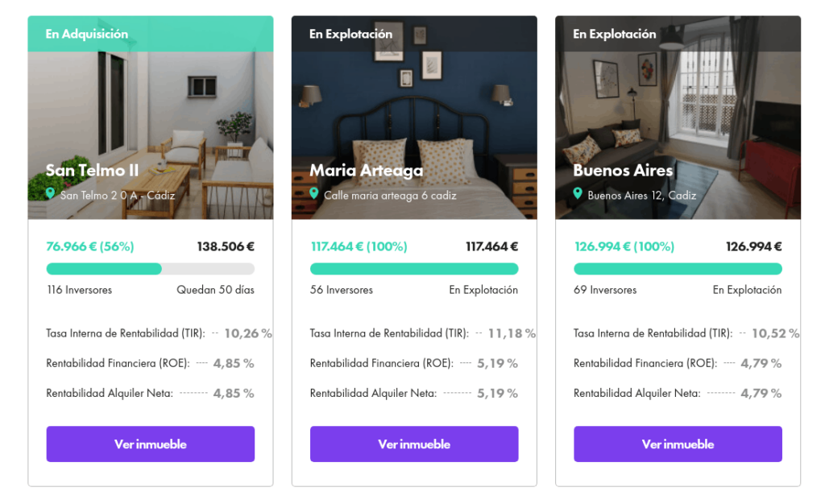Screen dimensions: 825x504
Task: Open the San Telmo II property via Ver inmueble
Action: (x=151, y=444)
